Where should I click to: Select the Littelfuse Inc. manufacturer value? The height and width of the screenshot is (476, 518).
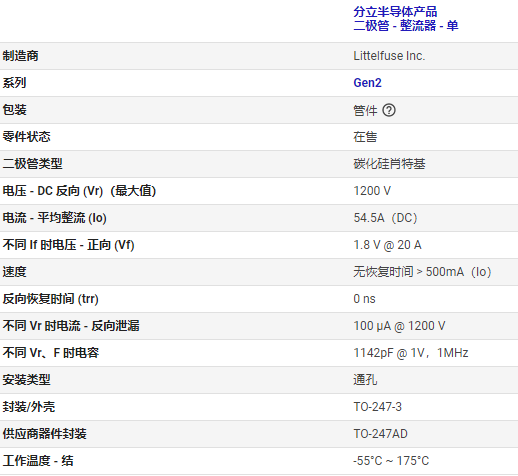point(389,56)
